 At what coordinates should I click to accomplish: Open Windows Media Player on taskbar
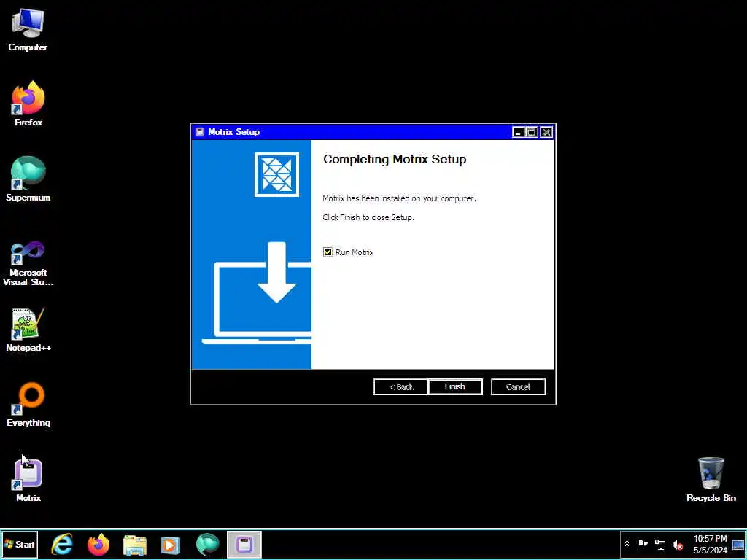pos(171,544)
